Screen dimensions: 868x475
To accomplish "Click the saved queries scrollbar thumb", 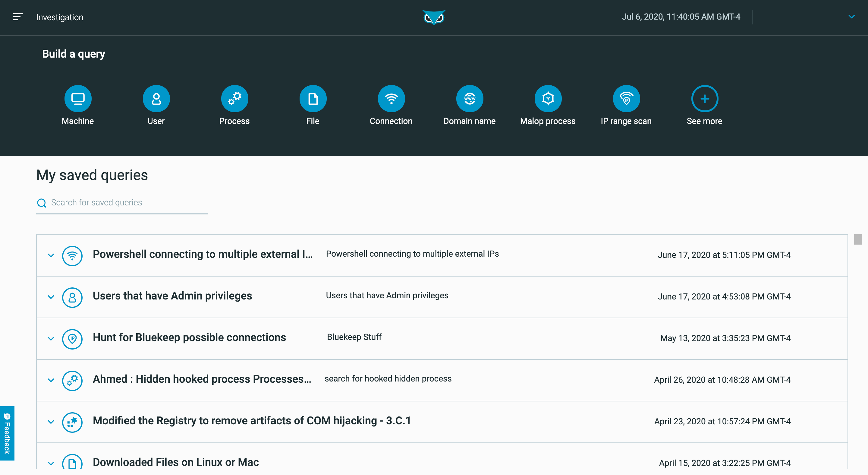I will [x=858, y=239].
